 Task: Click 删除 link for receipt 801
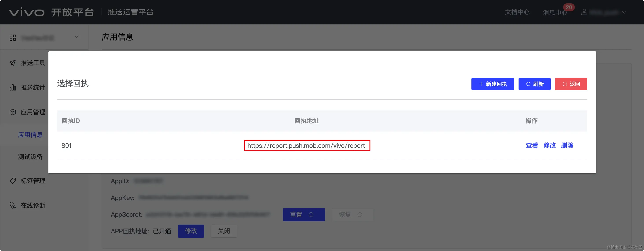pos(567,146)
